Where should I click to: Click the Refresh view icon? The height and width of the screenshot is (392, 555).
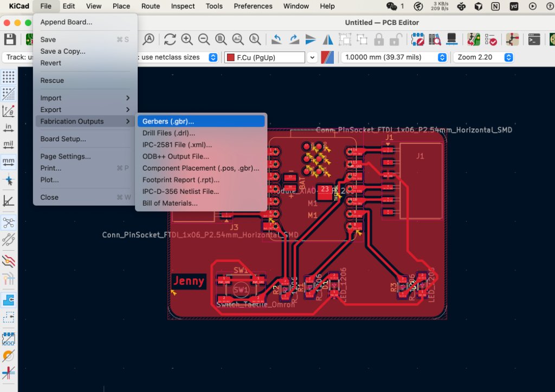(x=170, y=39)
